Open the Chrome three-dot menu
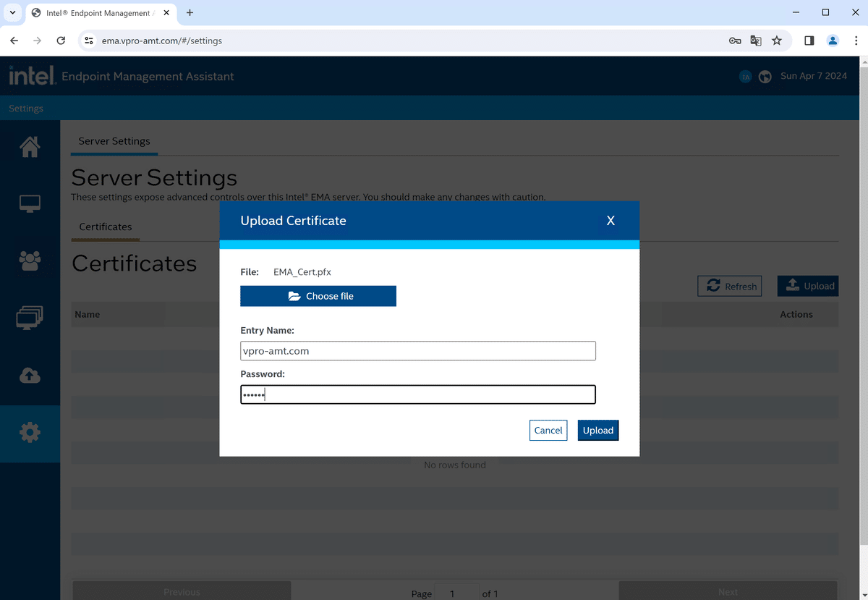The width and height of the screenshot is (868, 600). click(855, 41)
